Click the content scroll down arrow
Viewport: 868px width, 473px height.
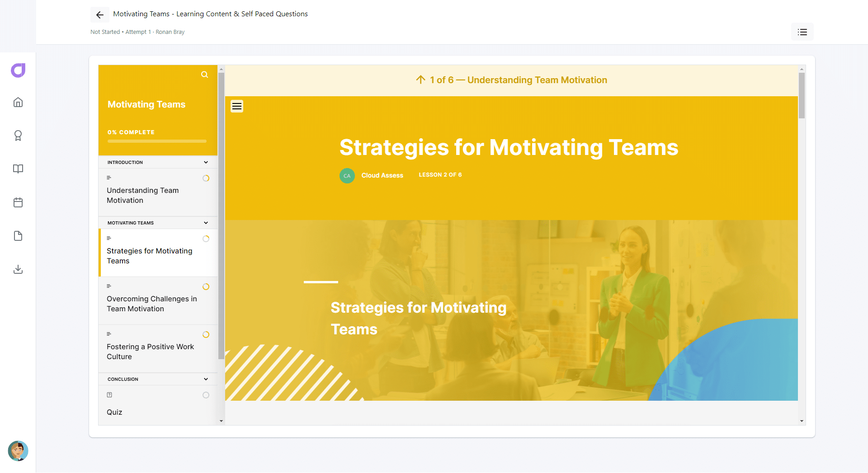802,421
